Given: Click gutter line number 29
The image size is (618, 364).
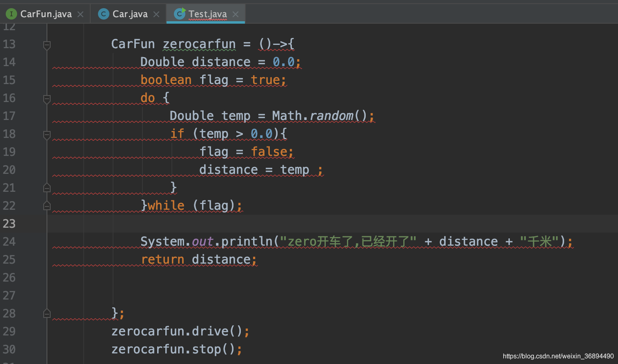Looking at the screenshot, I should [x=9, y=331].
